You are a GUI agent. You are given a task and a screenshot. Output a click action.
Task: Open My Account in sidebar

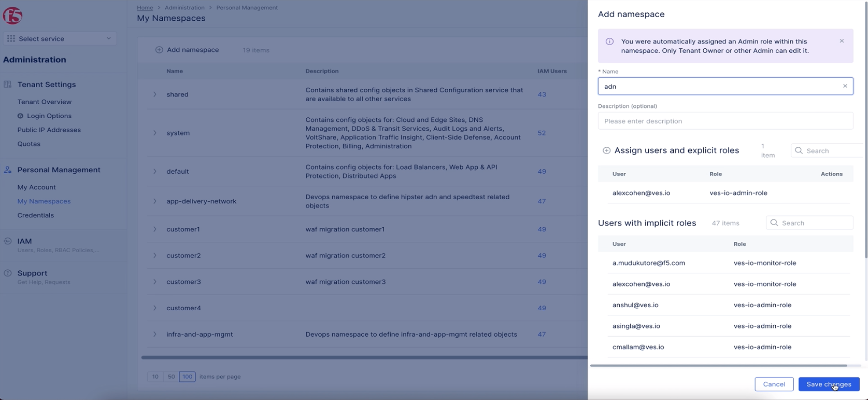pos(36,187)
